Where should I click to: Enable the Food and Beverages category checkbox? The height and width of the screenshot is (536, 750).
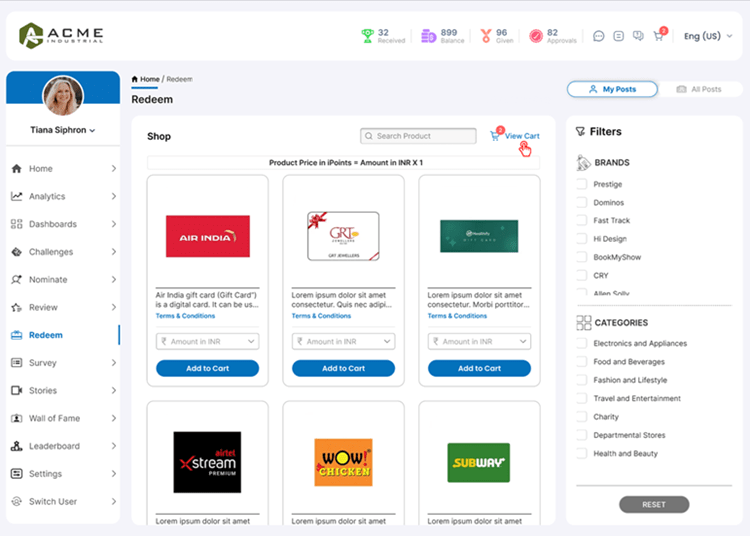pos(582,362)
